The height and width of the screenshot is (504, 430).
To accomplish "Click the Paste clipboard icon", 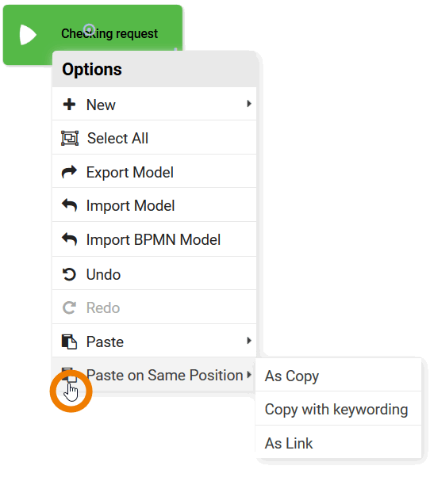I will coord(69,342).
